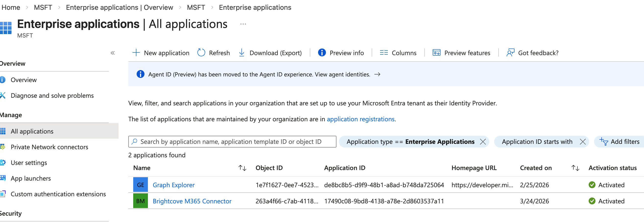Open User settings in Manage section
644x222 pixels.
pos(29,163)
